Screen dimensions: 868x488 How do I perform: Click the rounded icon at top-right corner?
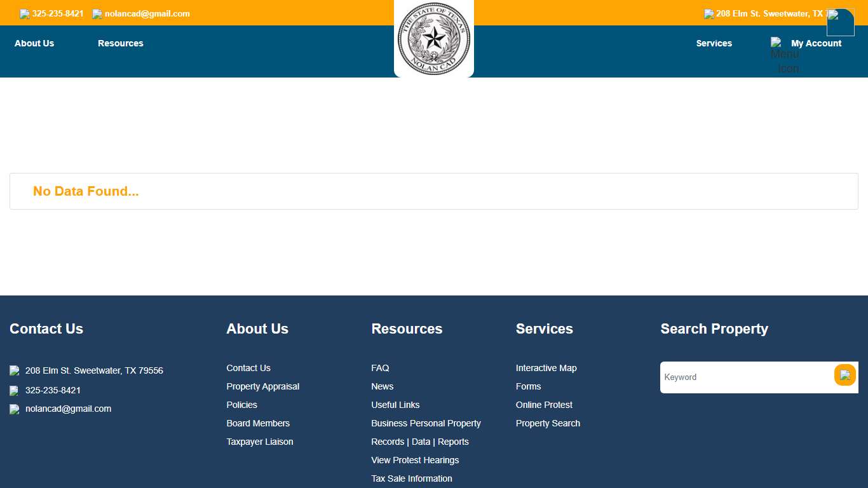[840, 22]
